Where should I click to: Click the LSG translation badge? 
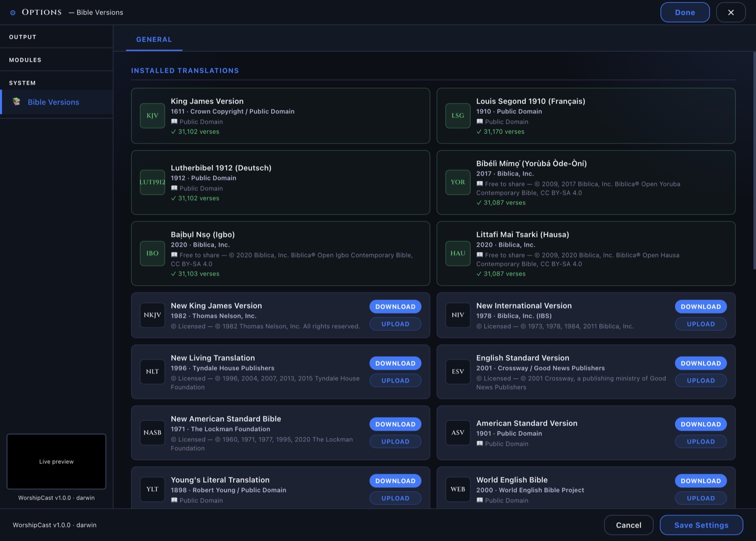point(458,116)
